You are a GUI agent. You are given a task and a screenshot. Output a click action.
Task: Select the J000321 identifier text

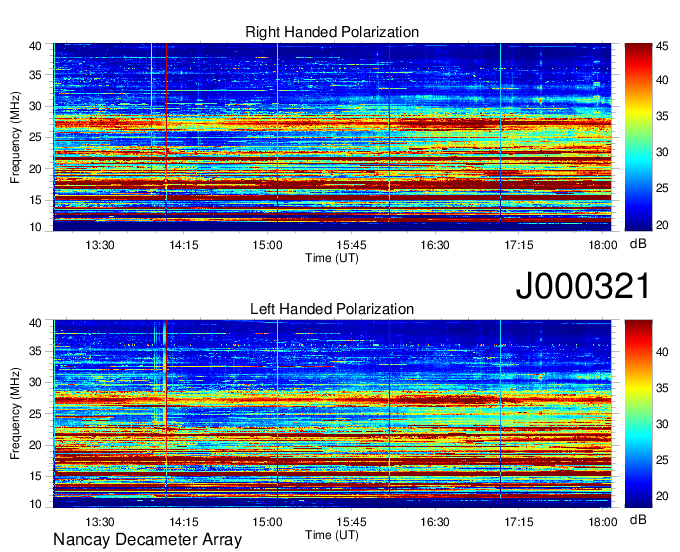[x=583, y=286]
